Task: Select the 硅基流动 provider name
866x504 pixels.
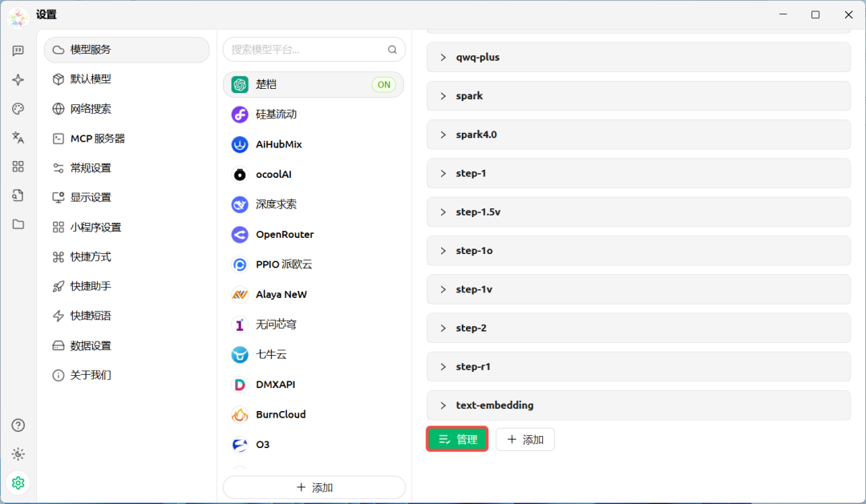Action: point(276,115)
